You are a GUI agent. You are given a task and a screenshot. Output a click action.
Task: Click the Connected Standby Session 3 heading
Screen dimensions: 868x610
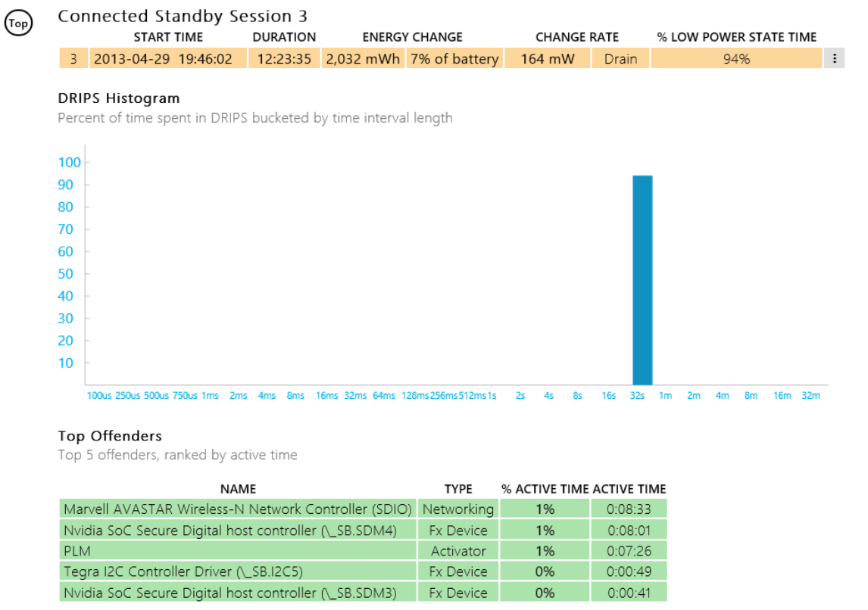click(x=183, y=16)
